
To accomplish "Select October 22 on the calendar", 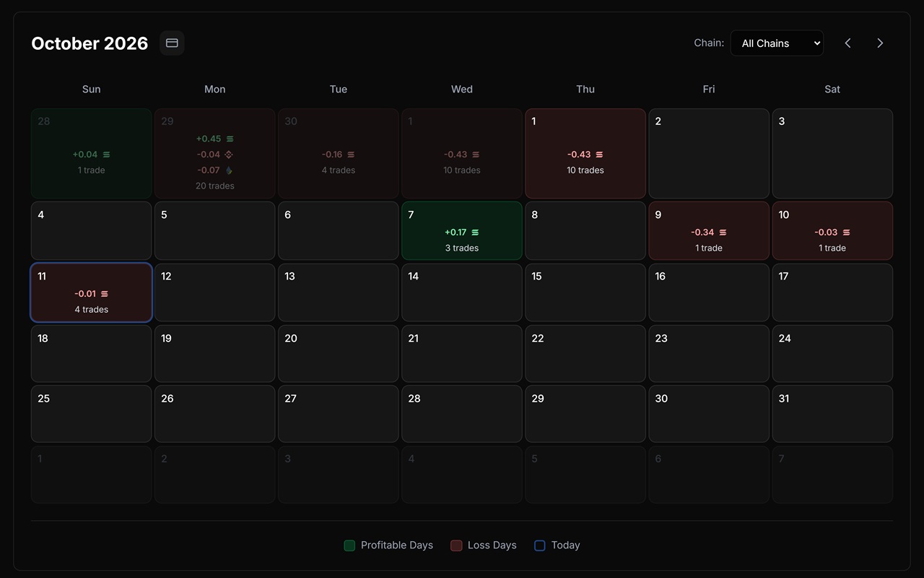I will (585, 354).
